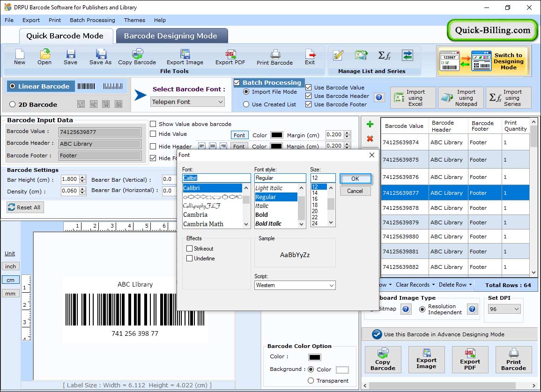Switch to Barcode Designing Mode tab
This screenshot has height=392, width=541.
171,36
